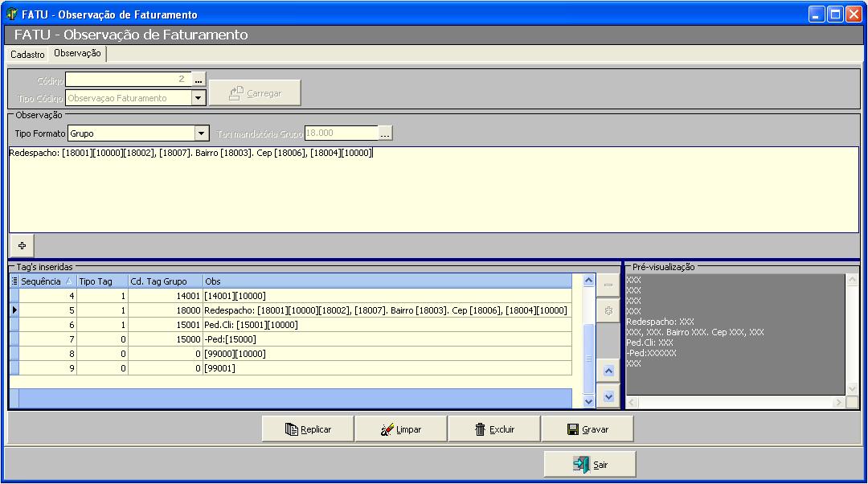Select the Observação tab
The width and height of the screenshot is (868, 484).
pos(77,53)
